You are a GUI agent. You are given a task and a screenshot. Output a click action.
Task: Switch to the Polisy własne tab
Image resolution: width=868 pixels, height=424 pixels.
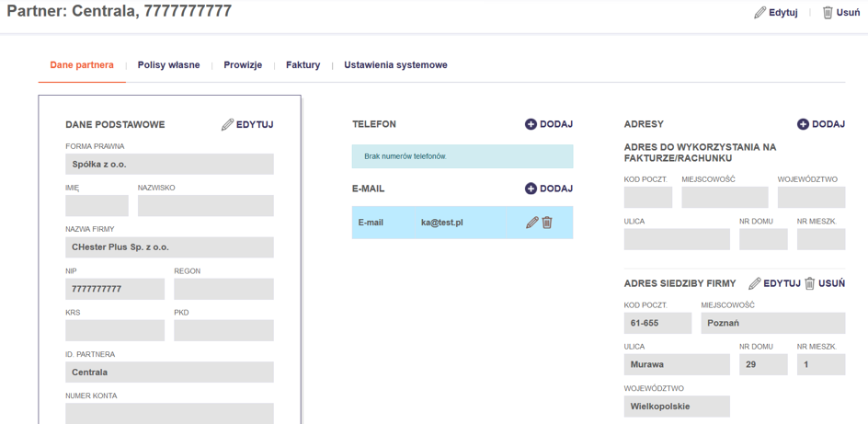coord(168,65)
